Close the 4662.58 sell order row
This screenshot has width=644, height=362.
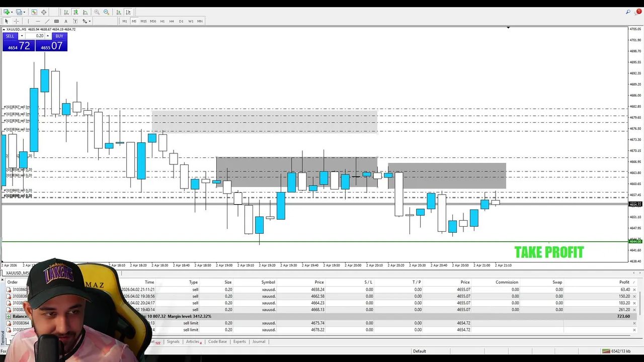[x=634, y=296]
